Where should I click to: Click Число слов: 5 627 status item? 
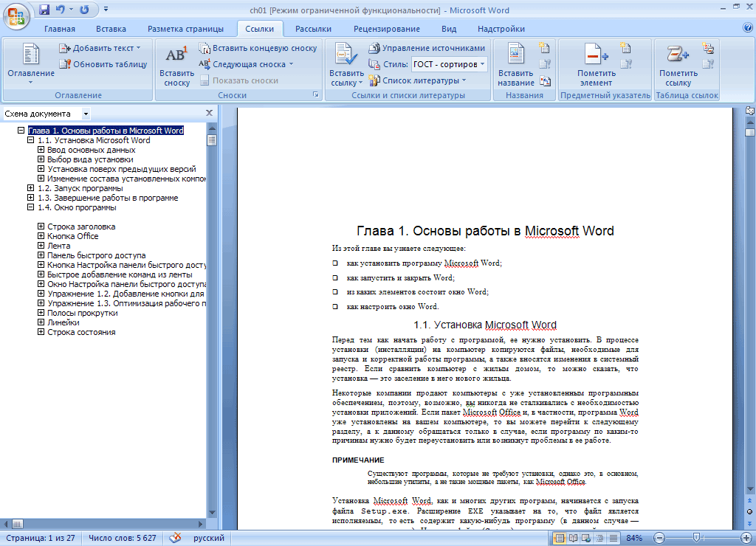tap(123, 539)
